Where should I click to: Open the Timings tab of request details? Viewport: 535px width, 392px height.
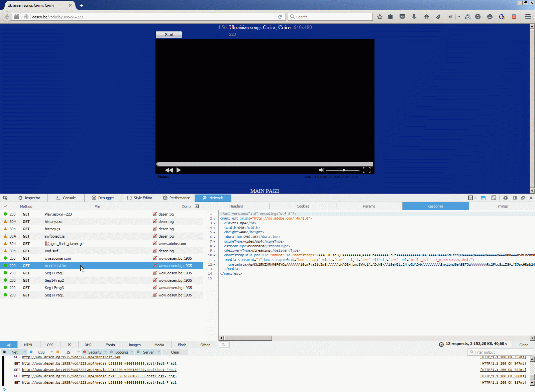(x=502, y=206)
